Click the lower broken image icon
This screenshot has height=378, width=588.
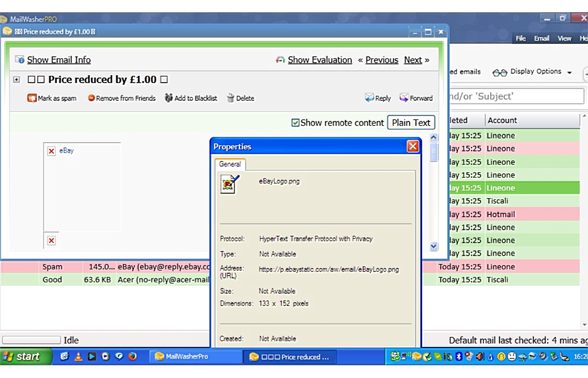click(x=51, y=241)
